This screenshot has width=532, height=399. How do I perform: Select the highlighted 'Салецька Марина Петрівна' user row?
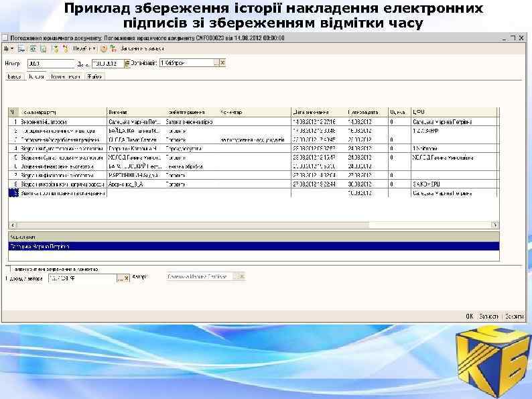click(254, 246)
